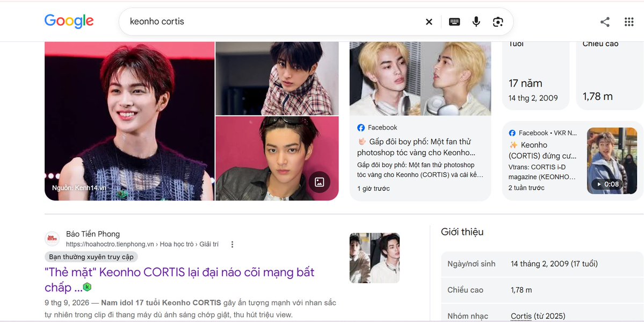Screen dimensions: 644x322
Task: Click the '1 giờ trước' timestamp
Action: tap(373, 189)
